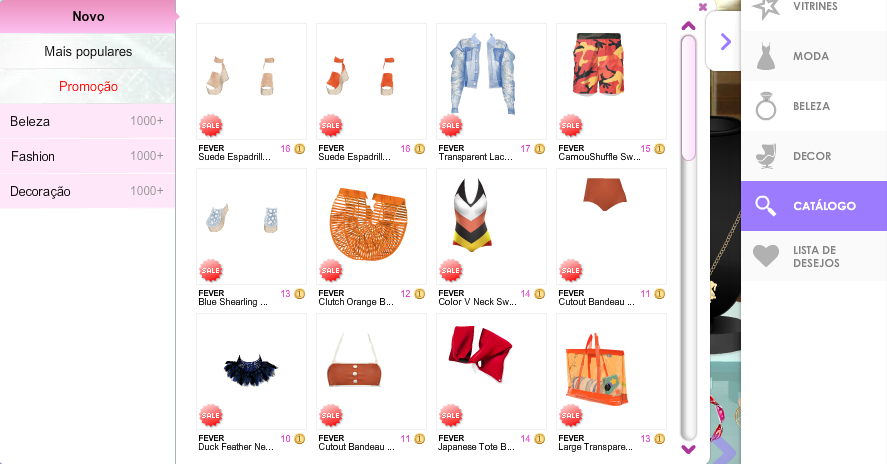
Task: Click the scroll up arrow
Action: [x=688, y=26]
